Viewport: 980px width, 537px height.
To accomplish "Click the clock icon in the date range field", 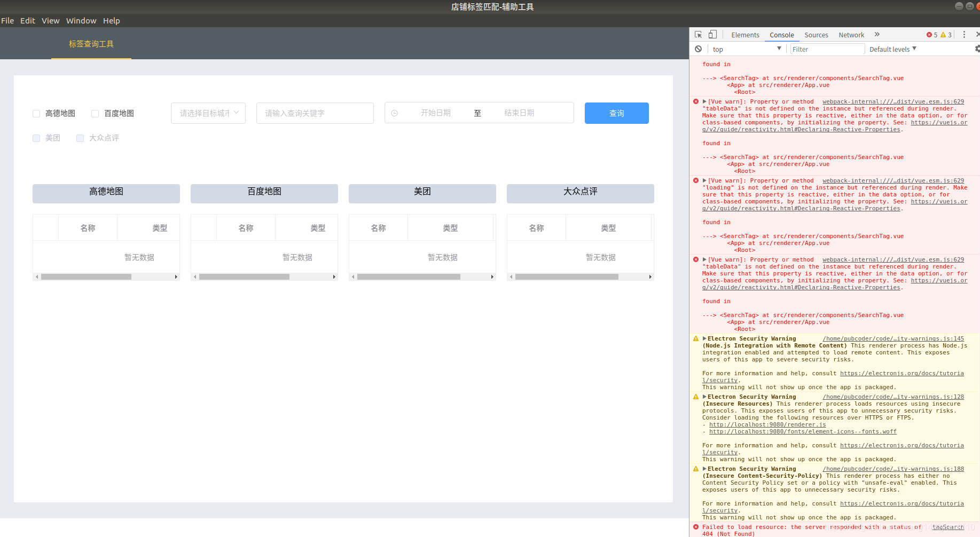I will point(394,113).
